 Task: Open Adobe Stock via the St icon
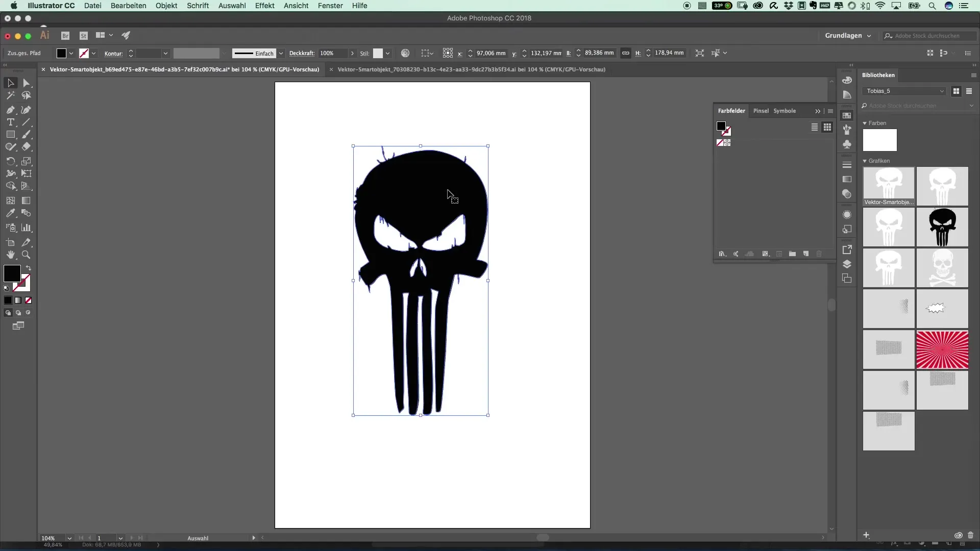84,36
